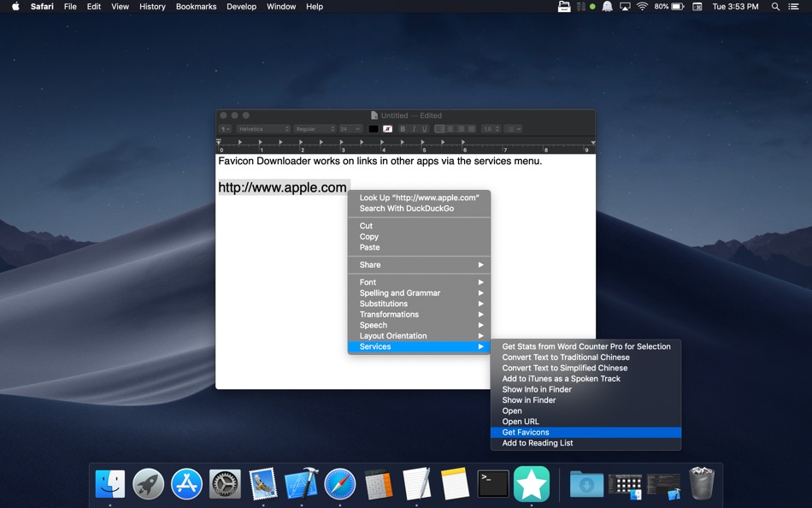Open the paragraph styles dropdown
Screen dimensions: 812x508
tap(225, 128)
